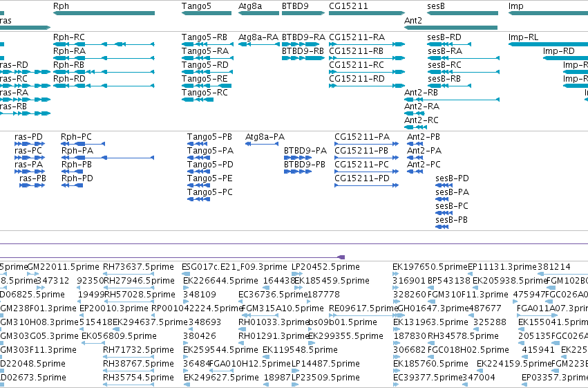This screenshot has height=388, width=588.
Task: Select the CG15211-RC transcript
Action: click(x=367, y=72)
